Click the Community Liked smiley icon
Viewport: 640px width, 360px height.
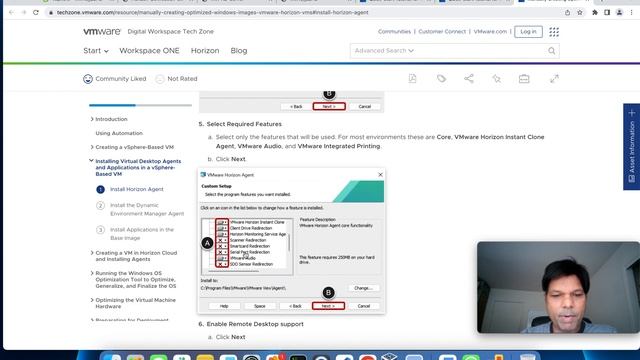tap(88, 79)
